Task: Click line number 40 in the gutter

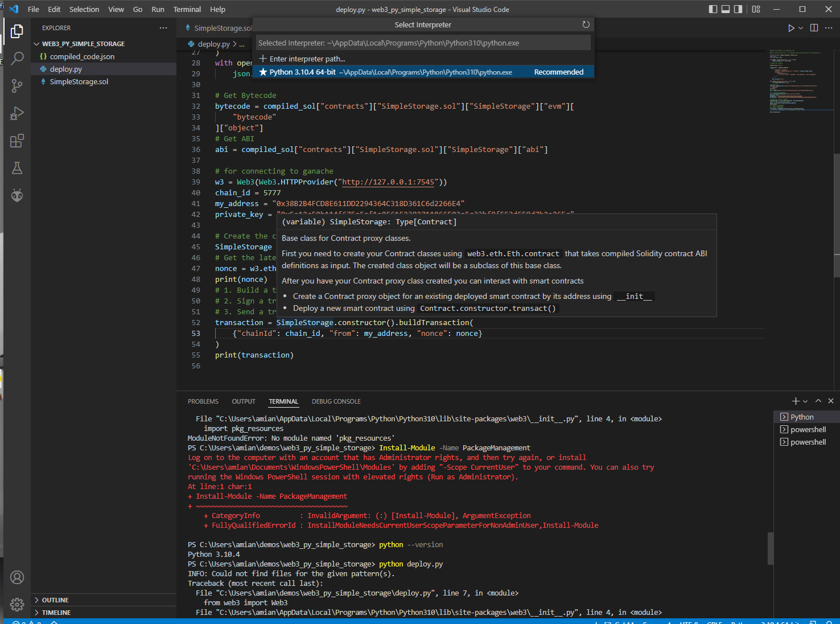Action: pos(196,193)
